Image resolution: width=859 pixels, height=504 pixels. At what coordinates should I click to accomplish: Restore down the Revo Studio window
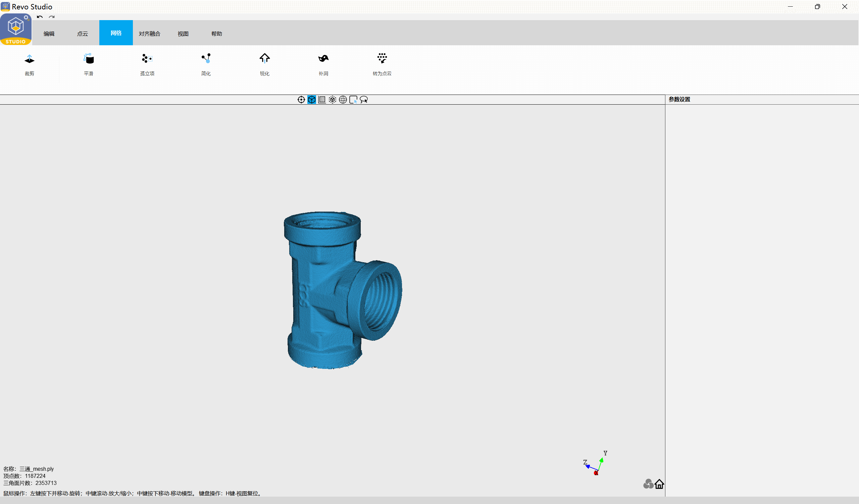817,6
